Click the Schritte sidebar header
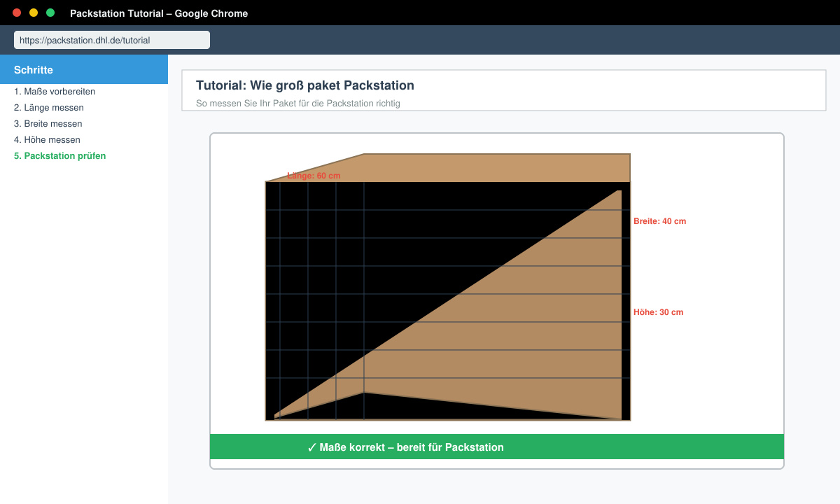Viewport: 840px width, 504px height. pos(84,70)
